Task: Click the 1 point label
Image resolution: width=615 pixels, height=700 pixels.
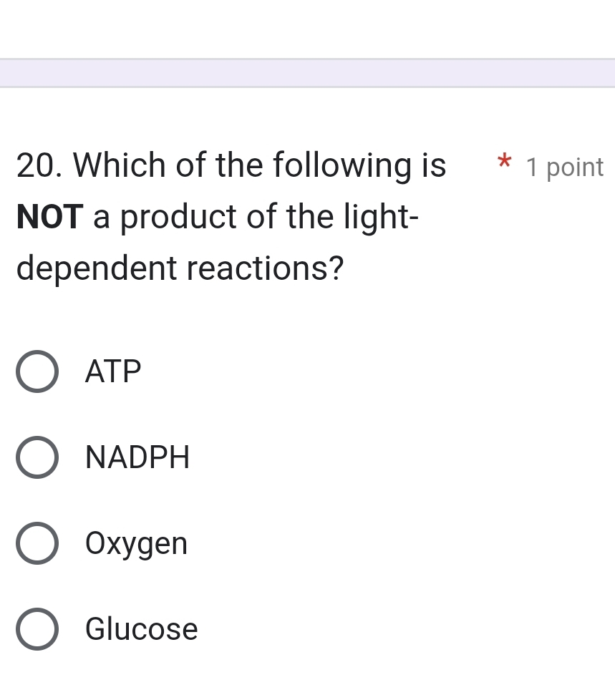Action: click(564, 167)
